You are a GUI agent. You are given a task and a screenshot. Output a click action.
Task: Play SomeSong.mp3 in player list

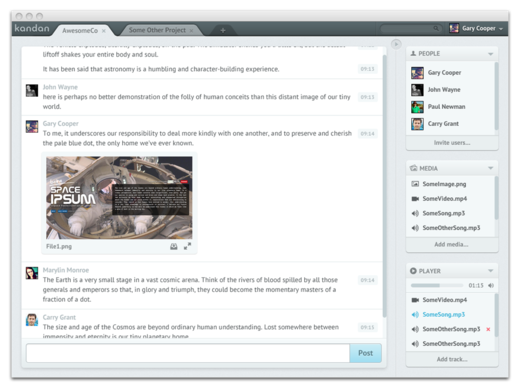443,314
